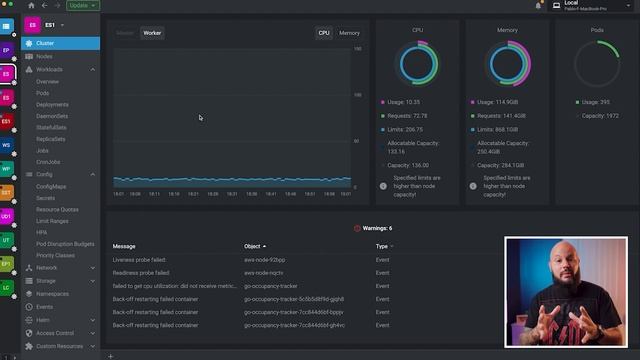Show Memory metrics in chart
The width and height of the screenshot is (640, 360).
pos(349,33)
